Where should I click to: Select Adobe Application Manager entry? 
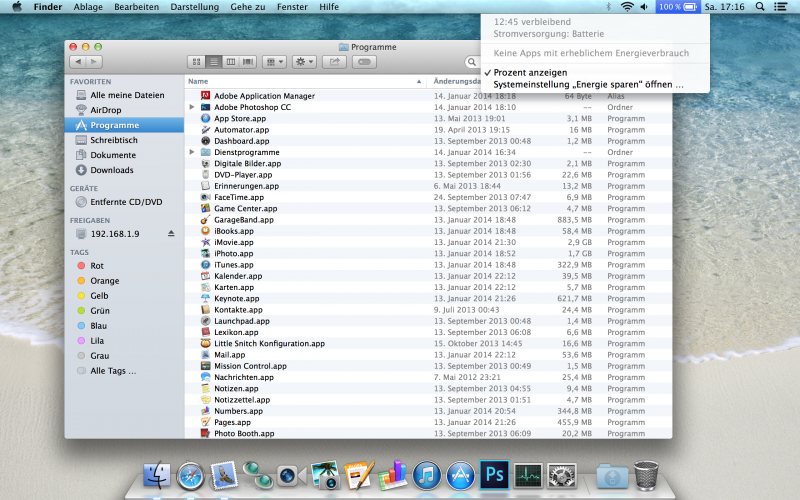coord(428,96)
